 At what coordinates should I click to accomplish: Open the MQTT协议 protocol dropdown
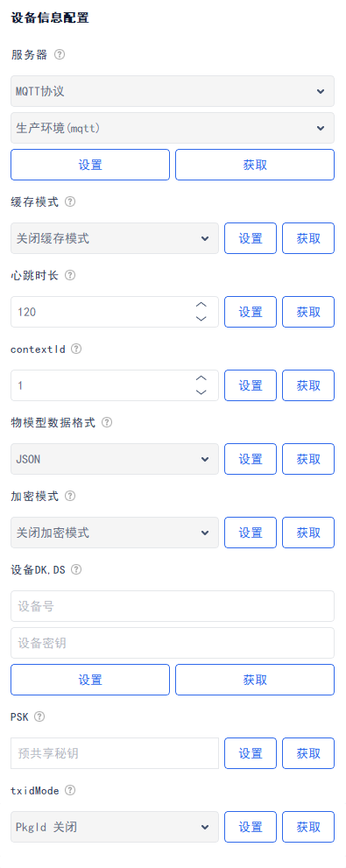click(173, 91)
